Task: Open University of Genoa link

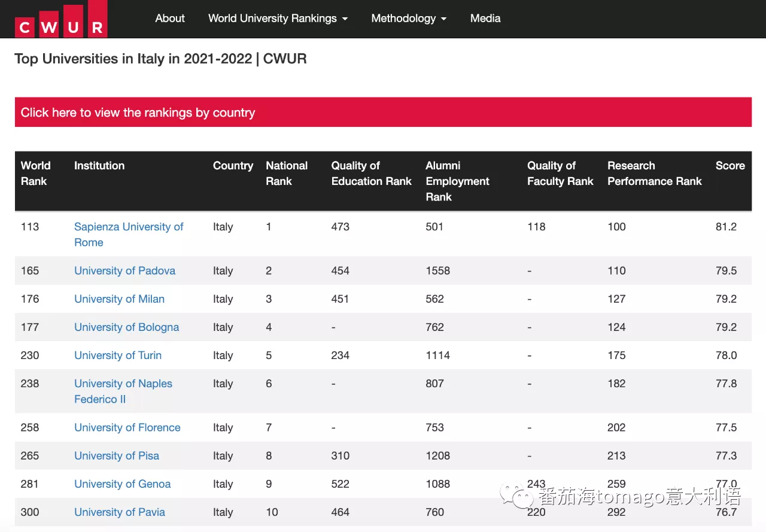Action: coord(122,484)
